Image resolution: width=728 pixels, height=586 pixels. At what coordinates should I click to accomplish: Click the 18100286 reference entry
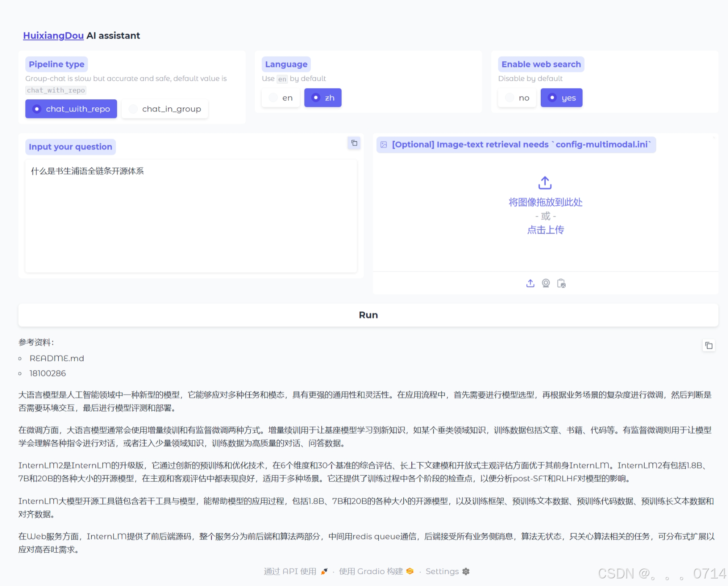pos(47,373)
